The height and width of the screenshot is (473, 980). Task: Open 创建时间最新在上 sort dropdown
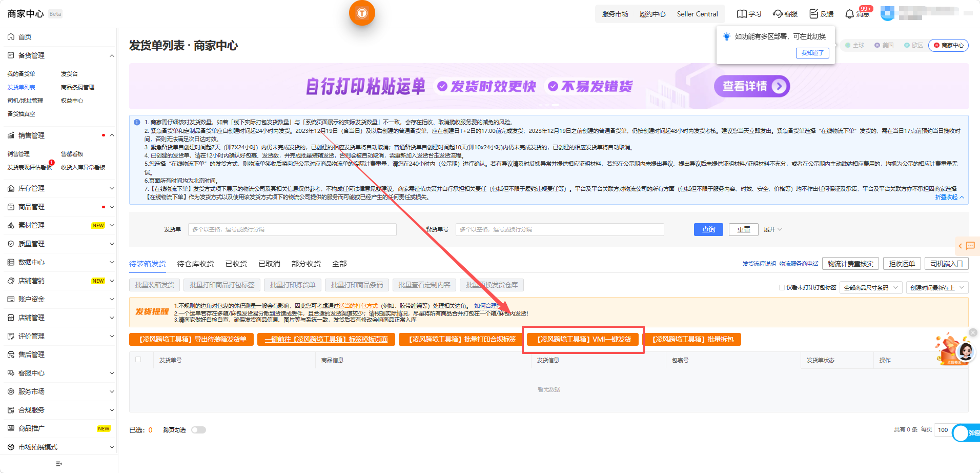[x=937, y=288]
